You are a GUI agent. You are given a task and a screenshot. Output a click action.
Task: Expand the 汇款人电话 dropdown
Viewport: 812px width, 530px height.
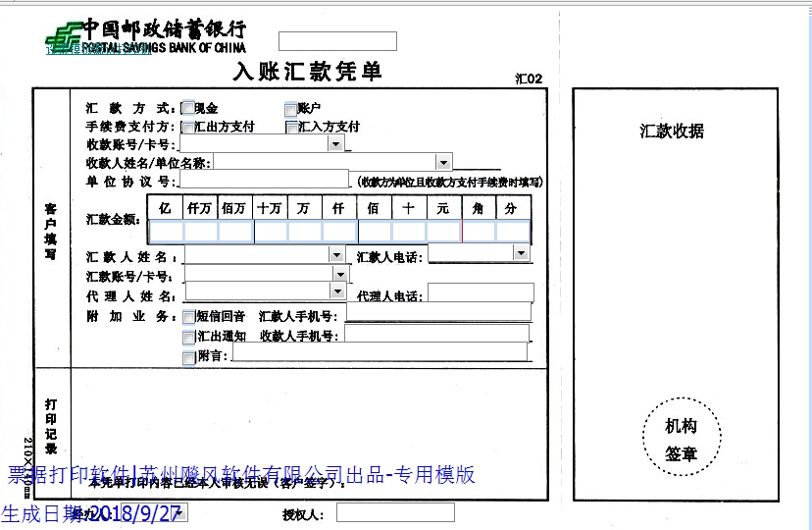(x=521, y=253)
